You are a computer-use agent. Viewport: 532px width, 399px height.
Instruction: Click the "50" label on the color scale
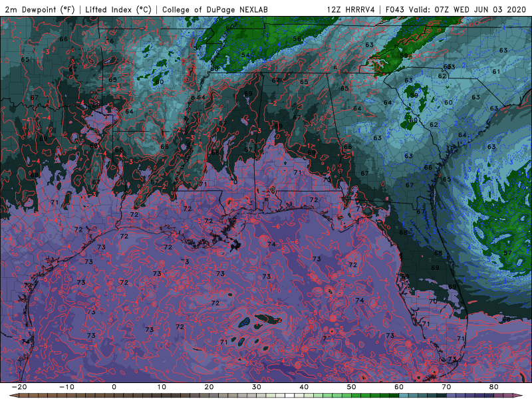(352, 387)
